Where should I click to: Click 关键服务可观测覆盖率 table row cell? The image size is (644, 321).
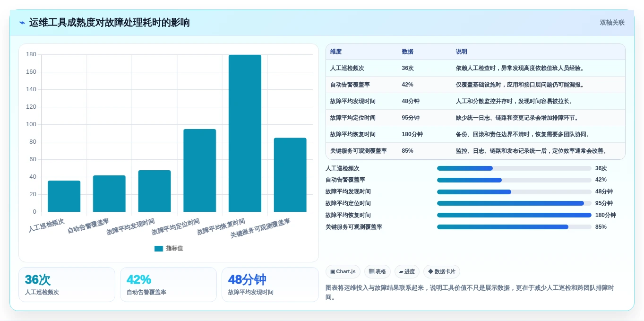pyautogui.click(x=358, y=151)
